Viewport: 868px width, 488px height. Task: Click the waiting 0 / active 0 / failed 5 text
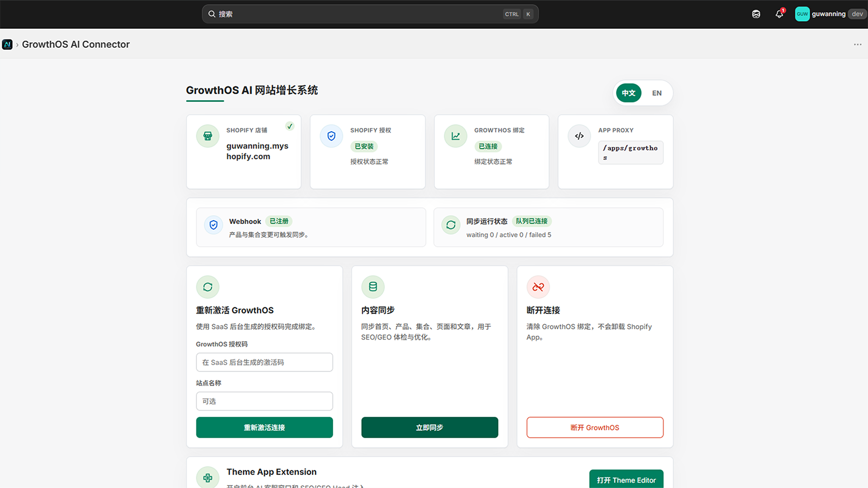tap(509, 235)
